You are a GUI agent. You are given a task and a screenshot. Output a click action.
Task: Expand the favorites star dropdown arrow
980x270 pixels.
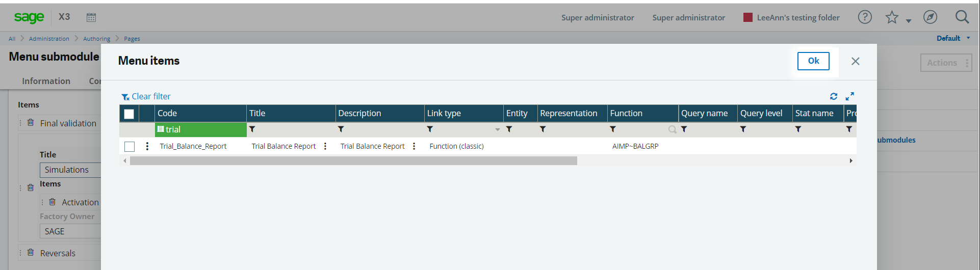(x=909, y=21)
